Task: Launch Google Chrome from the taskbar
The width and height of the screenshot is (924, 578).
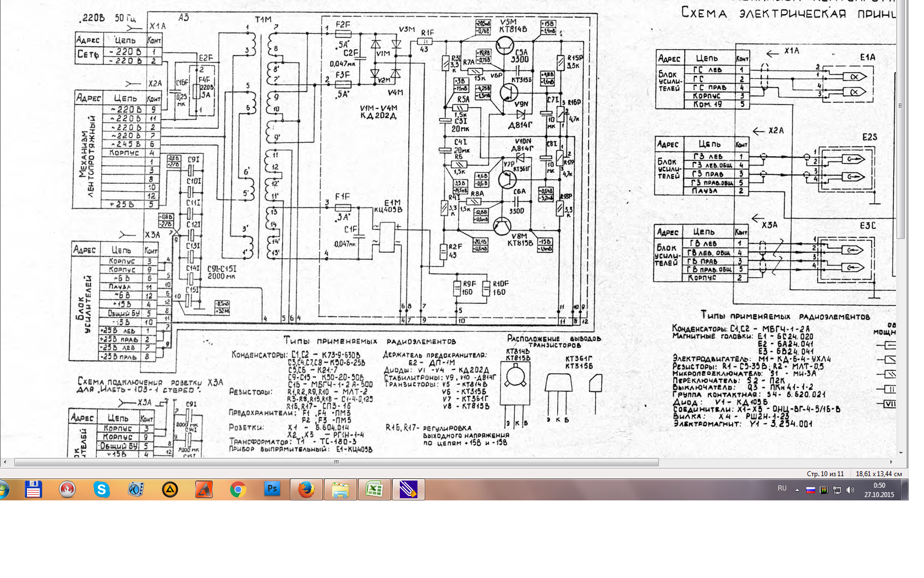Action: tap(238, 489)
